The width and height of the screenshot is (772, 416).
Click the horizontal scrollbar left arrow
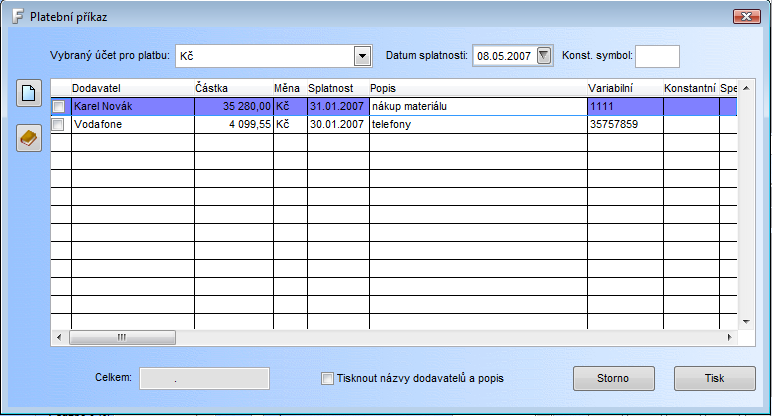[59, 337]
